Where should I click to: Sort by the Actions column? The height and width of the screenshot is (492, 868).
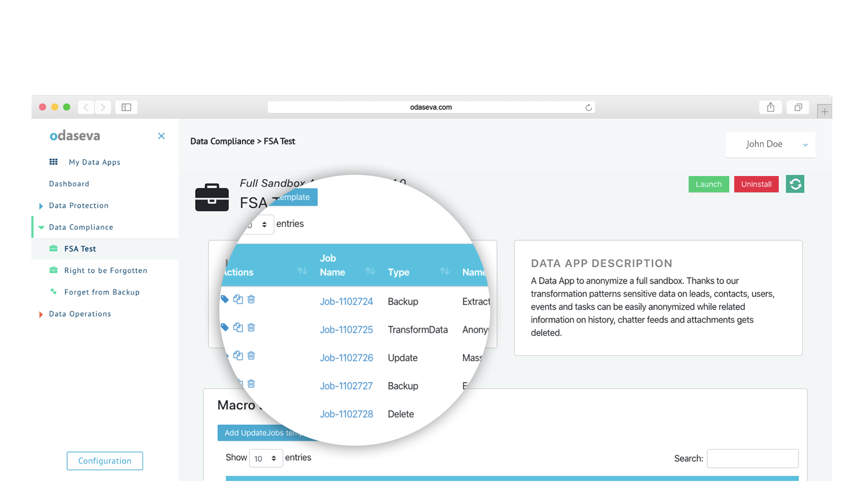[x=301, y=271]
